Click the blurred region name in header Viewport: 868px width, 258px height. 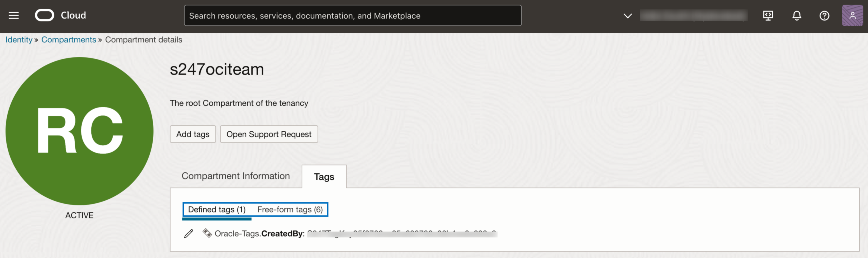[x=693, y=16]
